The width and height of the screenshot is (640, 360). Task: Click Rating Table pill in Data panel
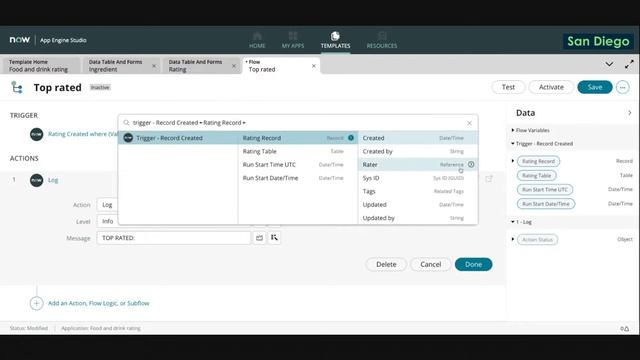(x=536, y=176)
